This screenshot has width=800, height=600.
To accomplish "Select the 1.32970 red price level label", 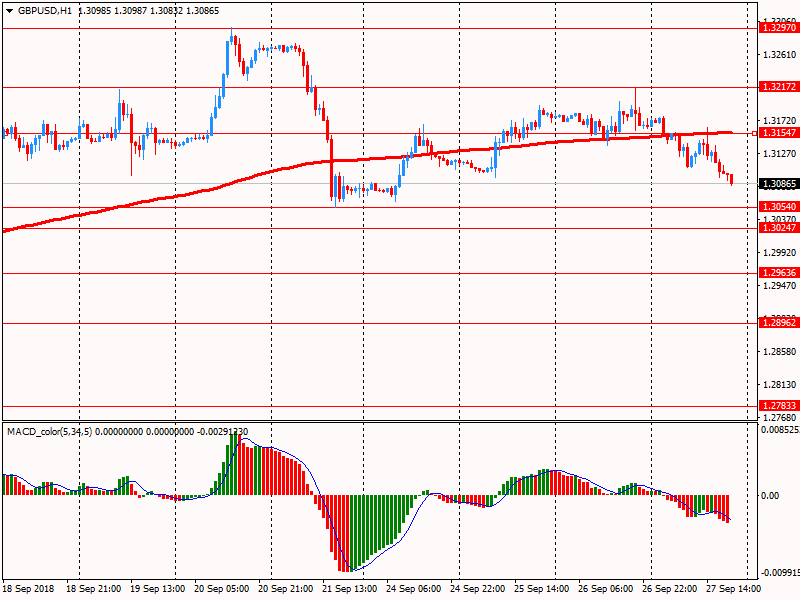I will coord(778,28).
